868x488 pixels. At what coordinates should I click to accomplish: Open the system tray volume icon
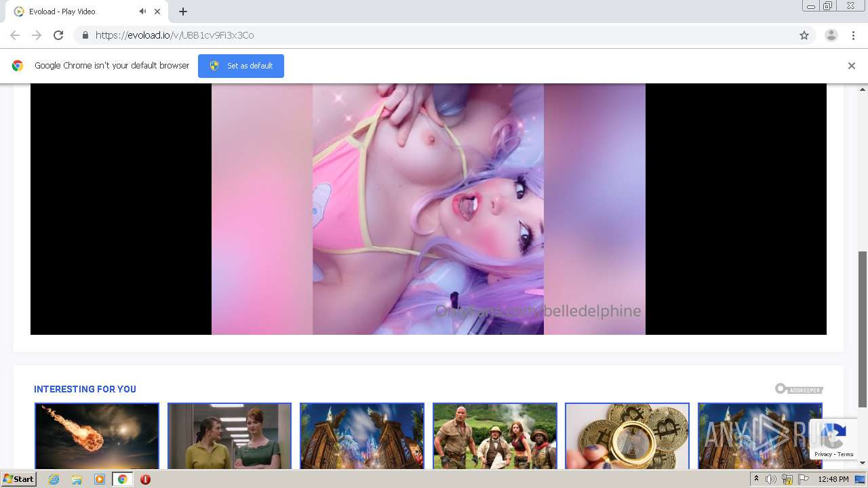point(770,479)
